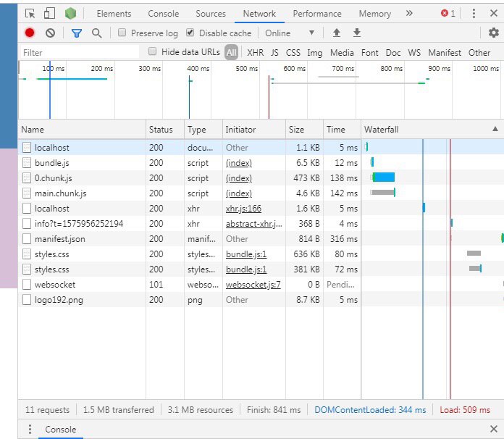This screenshot has height=439, width=504.
Task: Click the export HAR download arrow
Action: point(356,33)
